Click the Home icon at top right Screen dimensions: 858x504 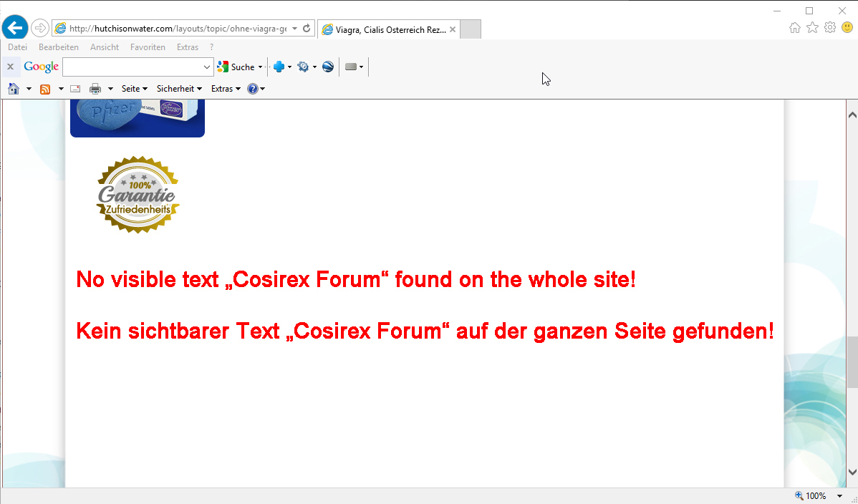(794, 28)
